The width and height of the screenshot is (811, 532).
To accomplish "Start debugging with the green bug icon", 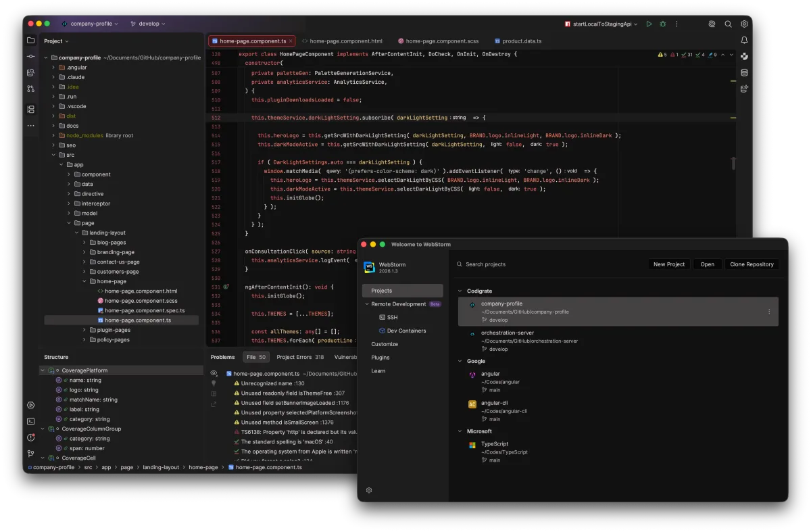I will click(x=663, y=24).
